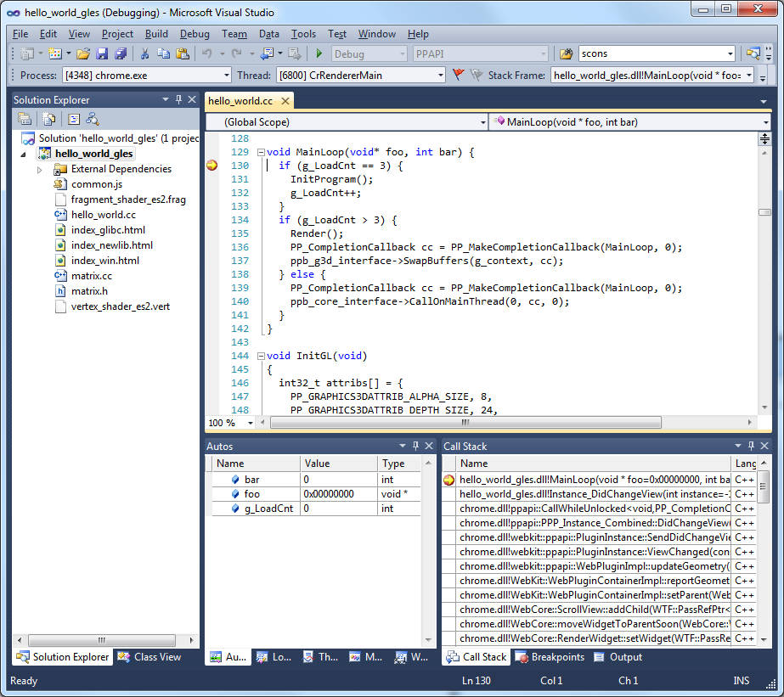Viewport: 784px width, 697px height.
Task: Click the Cut scissors icon
Action: pos(145,53)
